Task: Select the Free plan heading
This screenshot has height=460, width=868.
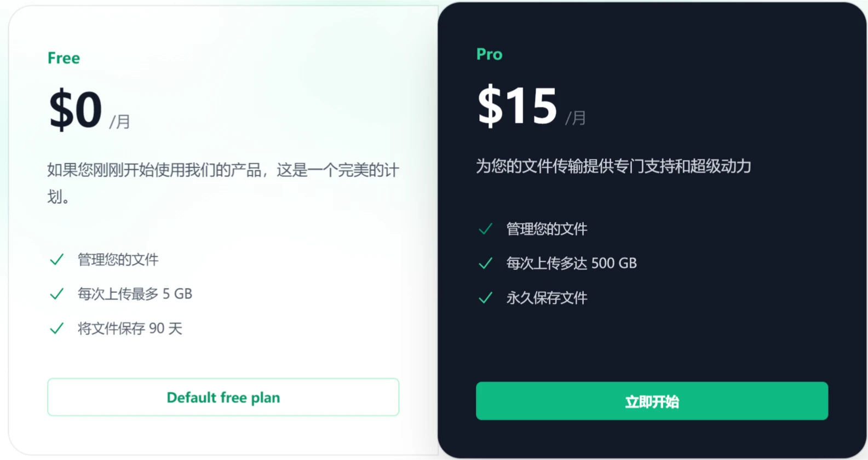Action: click(64, 58)
